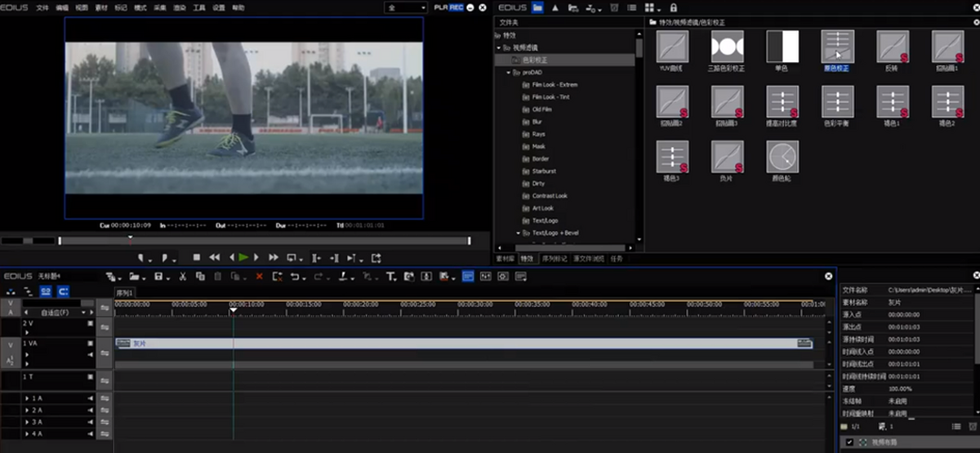This screenshot has height=453, width=980.
Task: Toggle the 视频布局 checkbox
Action: point(849,442)
